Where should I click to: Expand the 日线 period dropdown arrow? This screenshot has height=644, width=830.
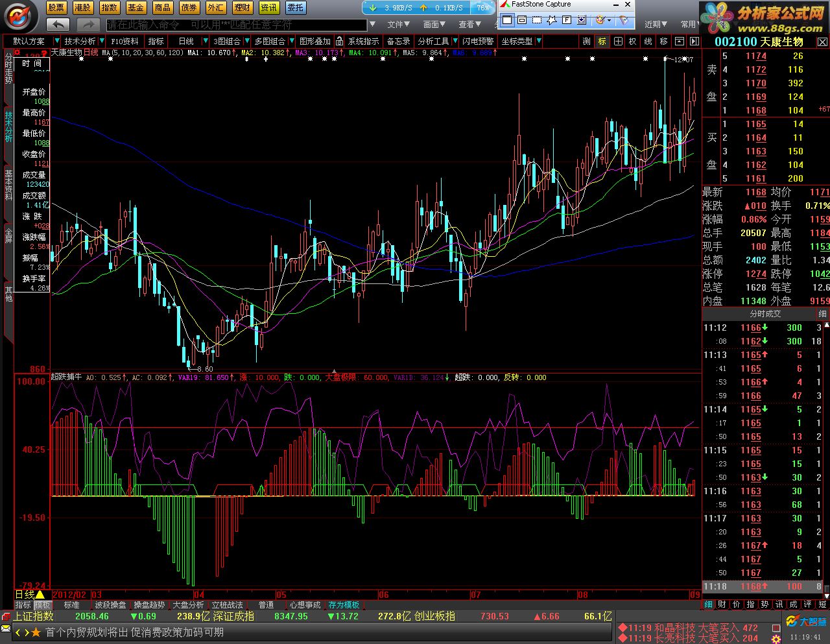coord(207,41)
